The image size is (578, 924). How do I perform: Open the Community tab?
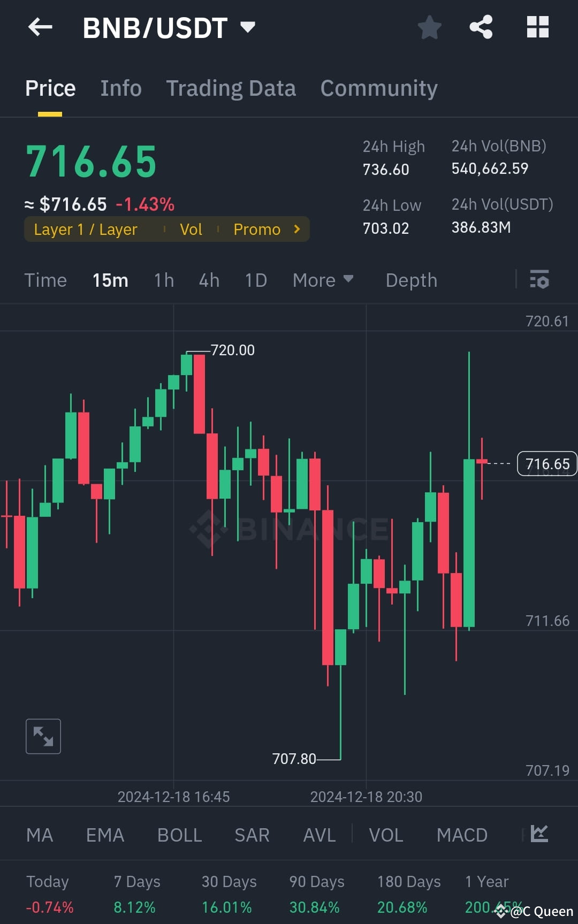pyautogui.click(x=379, y=87)
